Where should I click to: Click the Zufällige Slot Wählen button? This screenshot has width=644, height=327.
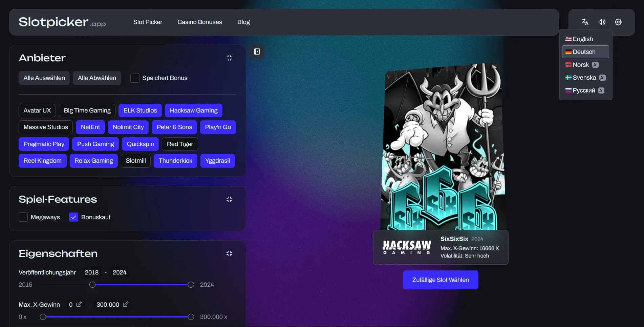(440, 280)
